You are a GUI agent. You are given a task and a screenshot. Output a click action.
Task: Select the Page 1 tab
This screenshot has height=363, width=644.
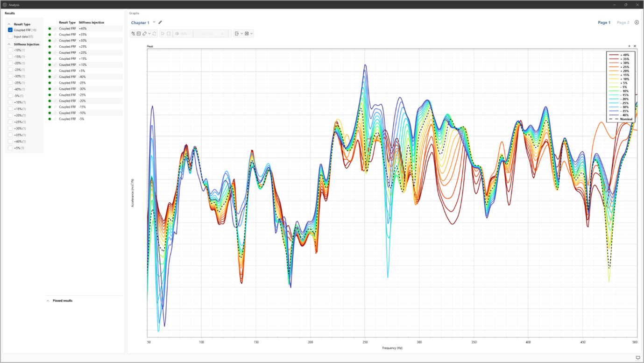[x=604, y=22]
